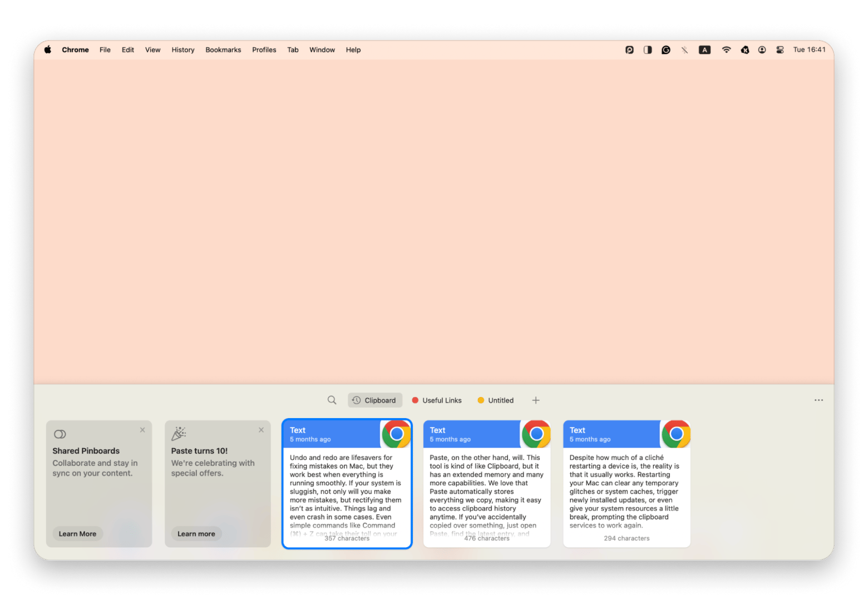The image size is (868, 605).
Task: Add a new pinboard with plus icon
Action: point(535,400)
